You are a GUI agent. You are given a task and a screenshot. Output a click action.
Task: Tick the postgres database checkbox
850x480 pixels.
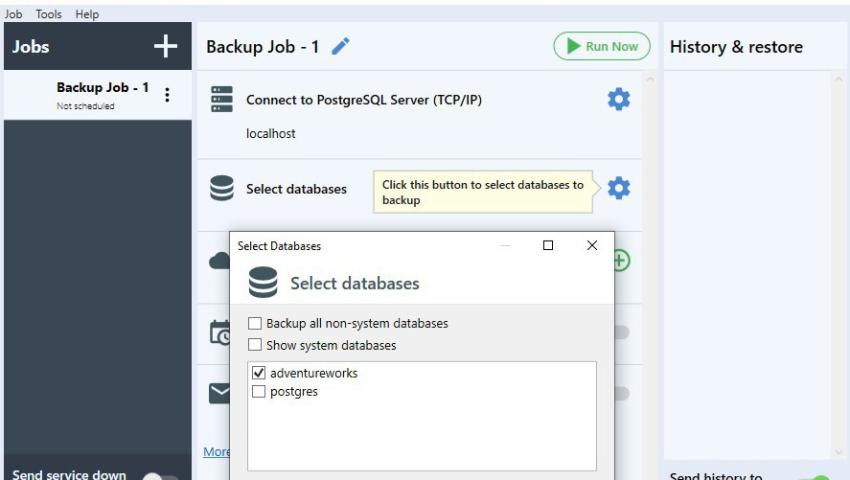(259, 392)
